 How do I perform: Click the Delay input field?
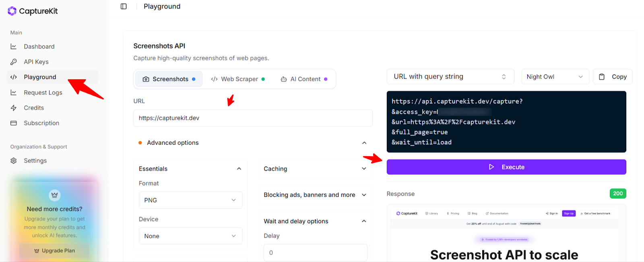click(x=315, y=253)
